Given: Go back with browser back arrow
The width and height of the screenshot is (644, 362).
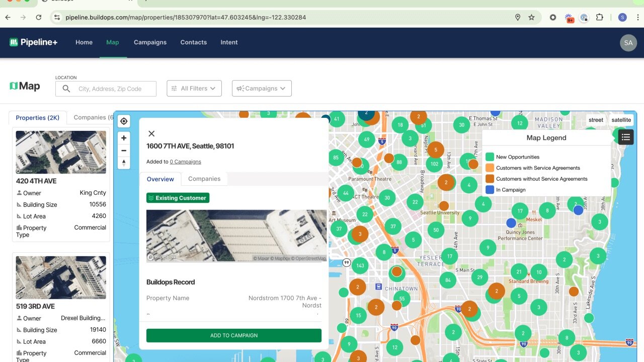Looking at the screenshot, I should pos(8,17).
